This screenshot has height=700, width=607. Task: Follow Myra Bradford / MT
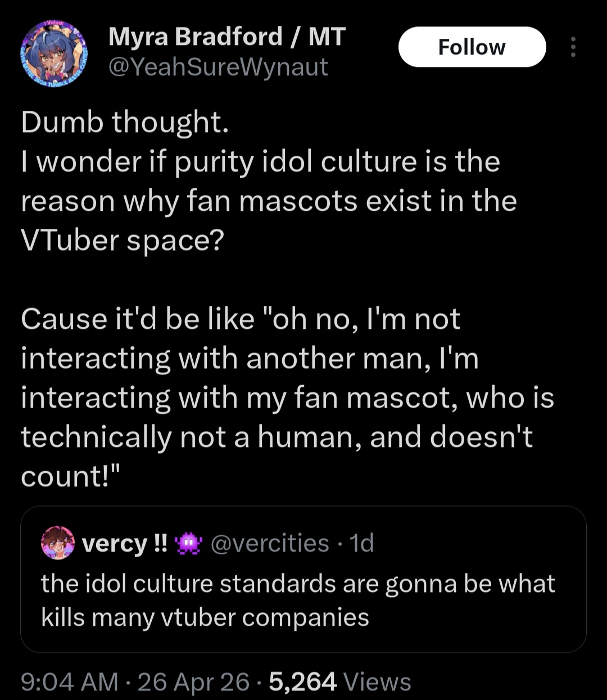472,47
